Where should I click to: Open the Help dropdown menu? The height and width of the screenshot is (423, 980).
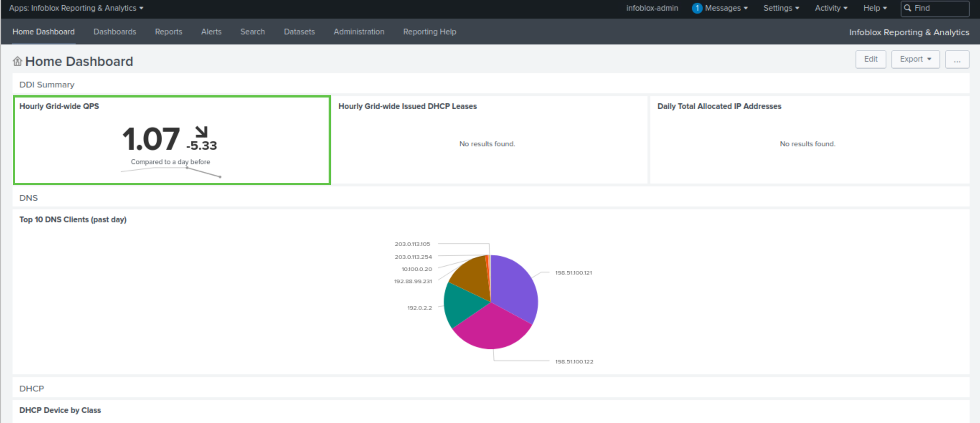tap(875, 8)
